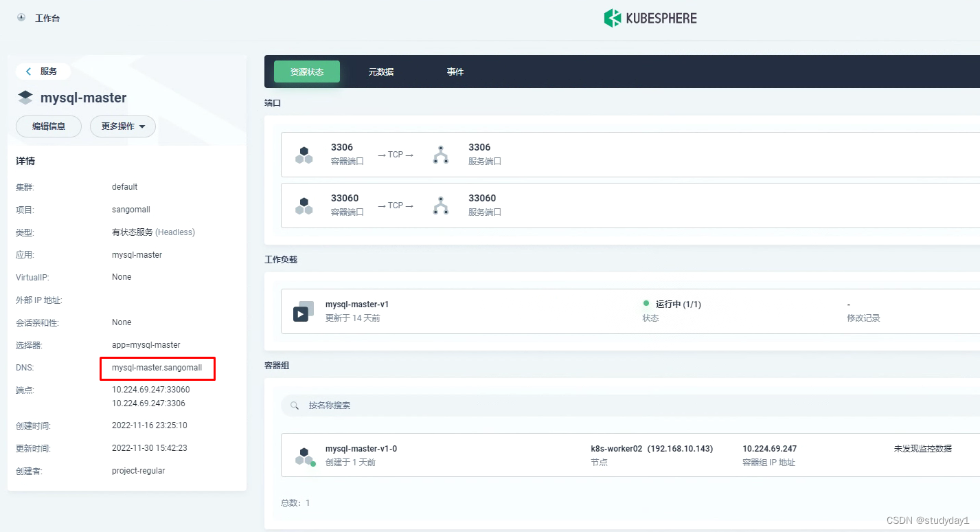Click endpoint 10.224.69.247:3306
The width and height of the screenshot is (980, 532).
point(148,403)
